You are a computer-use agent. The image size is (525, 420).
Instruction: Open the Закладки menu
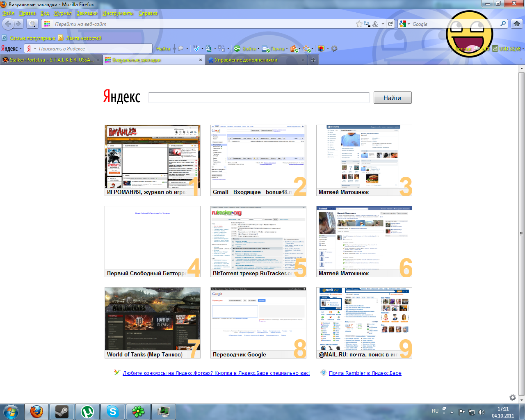pos(87,13)
